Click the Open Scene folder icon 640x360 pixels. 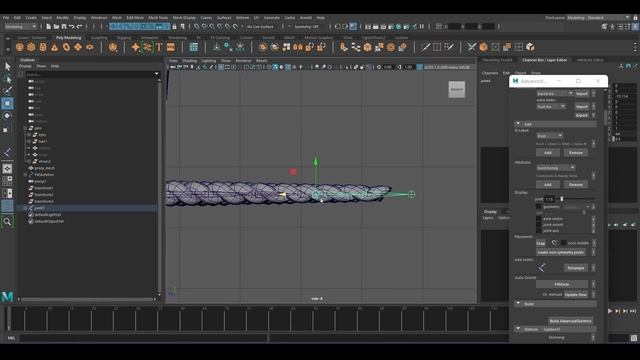coord(56,27)
